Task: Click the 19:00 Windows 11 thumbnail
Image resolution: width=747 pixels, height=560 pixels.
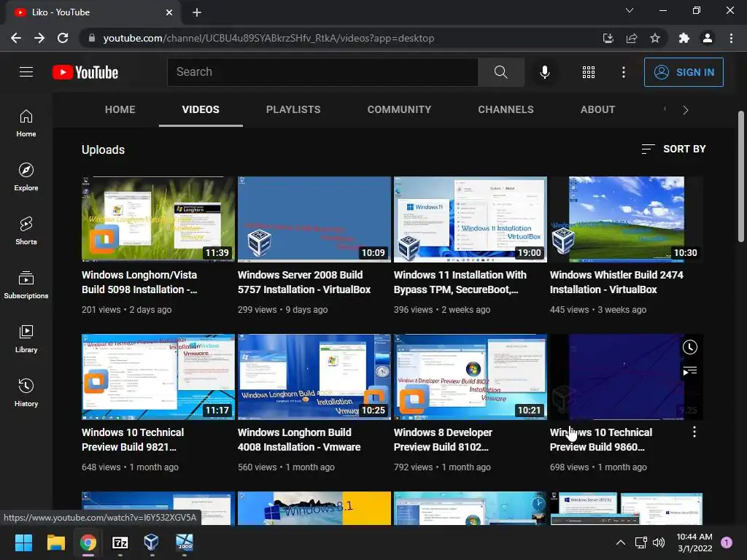Action: [x=471, y=219]
